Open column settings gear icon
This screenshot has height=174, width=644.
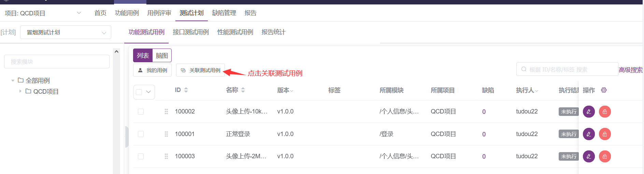pyautogui.click(x=604, y=90)
